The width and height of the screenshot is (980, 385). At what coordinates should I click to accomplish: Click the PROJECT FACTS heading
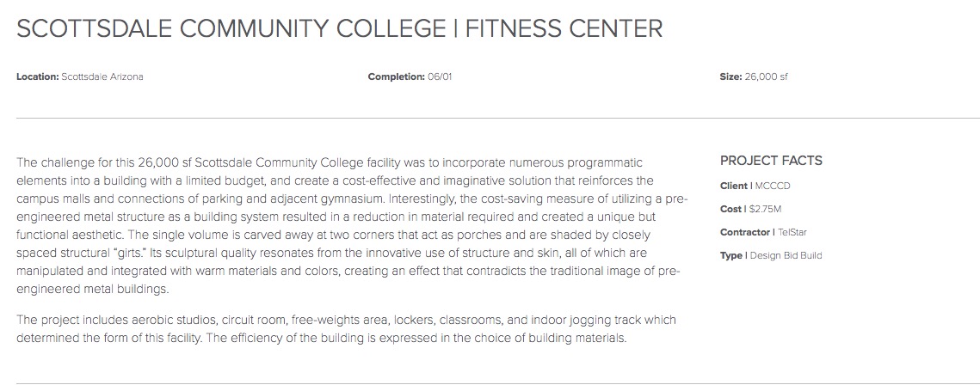tap(771, 161)
